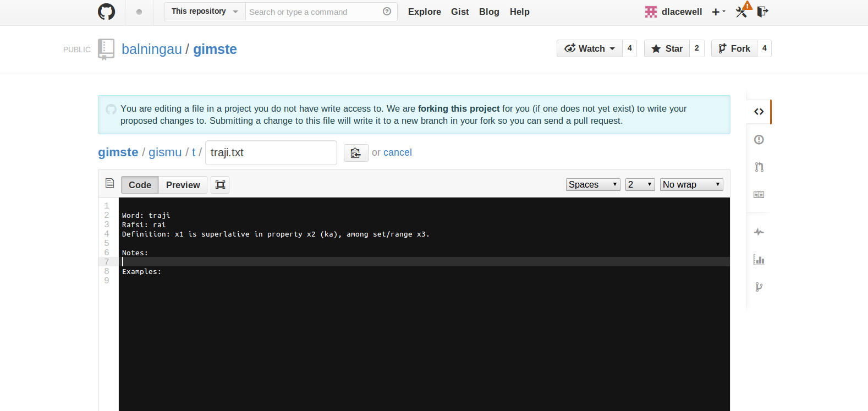Open the Network sidebar icon
The height and width of the screenshot is (411, 868).
point(759,287)
